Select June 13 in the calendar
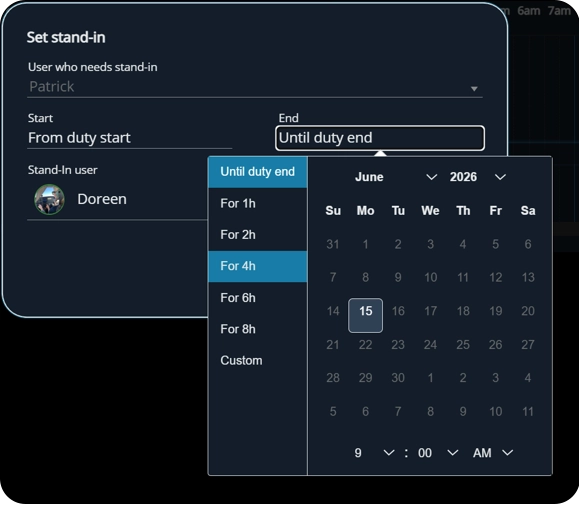Viewport: 579px width, 506px height. coord(528,278)
